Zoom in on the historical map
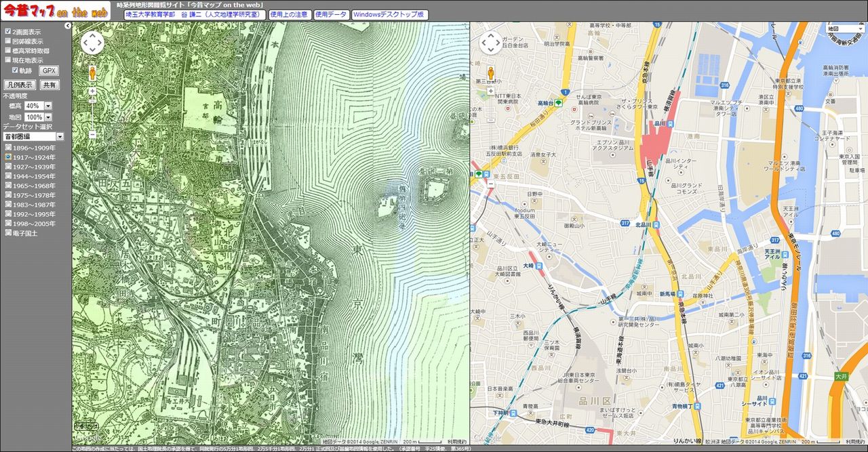868x452 pixels. click(92, 91)
